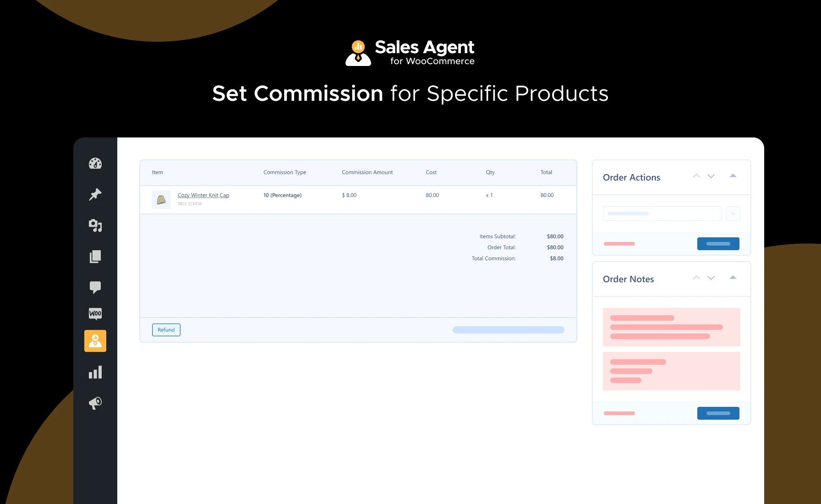
Task: Click the blue Add button under Order Notes
Action: pos(718,413)
